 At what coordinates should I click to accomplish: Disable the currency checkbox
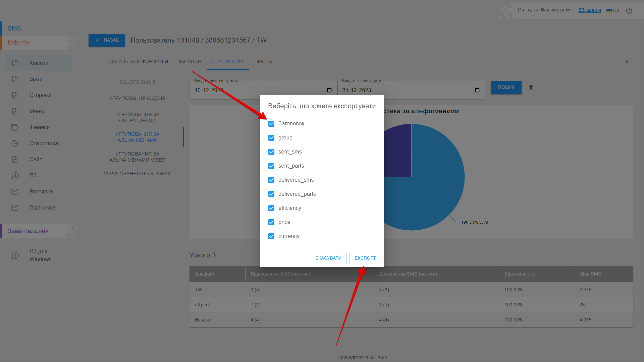click(x=271, y=236)
